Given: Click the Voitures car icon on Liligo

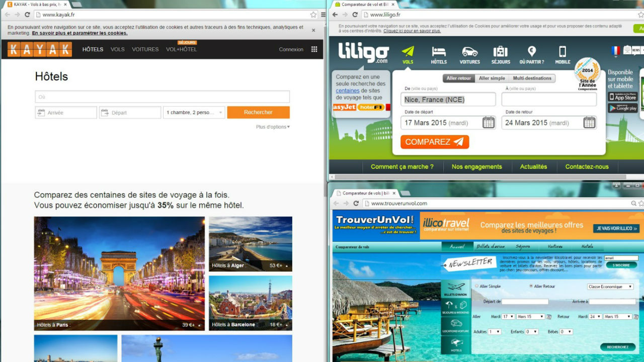Looking at the screenshot, I should (x=469, y=50).
